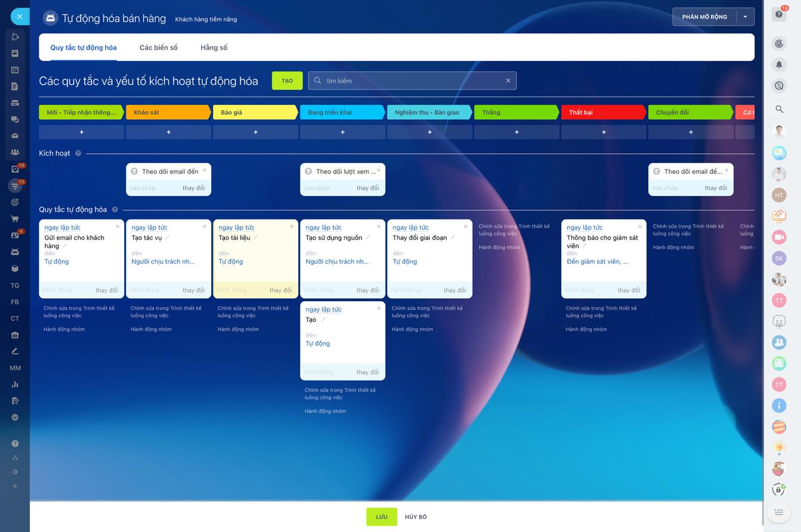
Task: Click the search magnifier in right sidebar
Action: pos(779,109)
